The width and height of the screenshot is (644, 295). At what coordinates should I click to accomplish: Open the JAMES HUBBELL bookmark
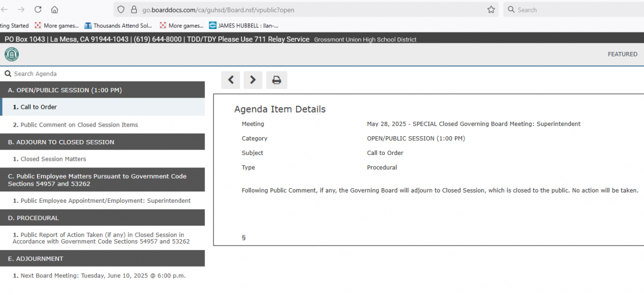pos(247,25)
